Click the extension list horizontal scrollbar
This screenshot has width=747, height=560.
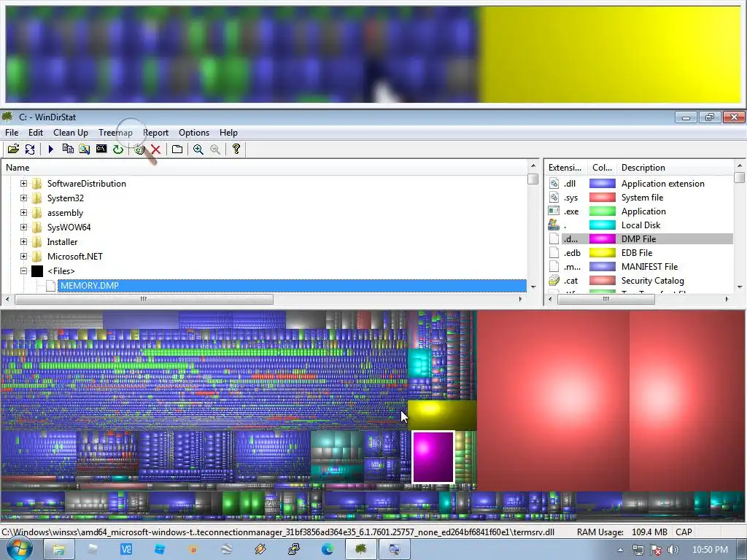606,299
